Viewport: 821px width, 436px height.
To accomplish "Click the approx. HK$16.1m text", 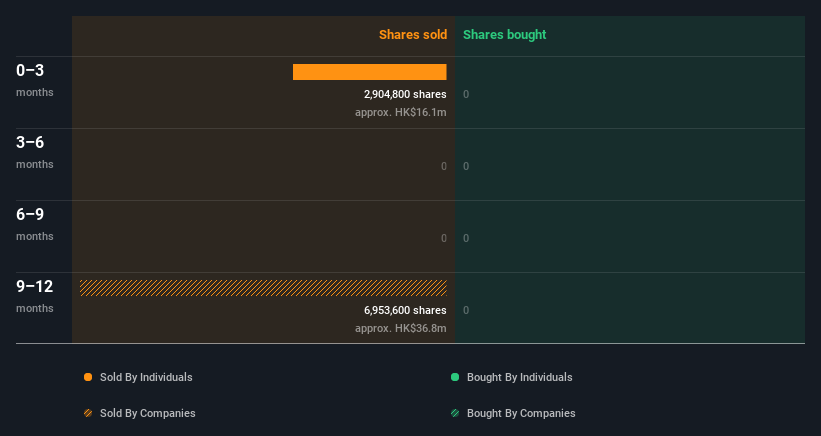I will 401,113.
